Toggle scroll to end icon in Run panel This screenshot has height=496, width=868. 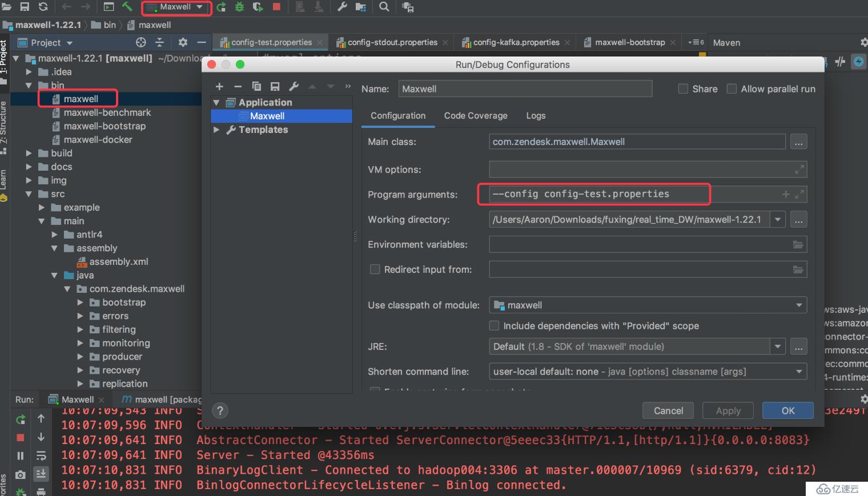point(41,474)
